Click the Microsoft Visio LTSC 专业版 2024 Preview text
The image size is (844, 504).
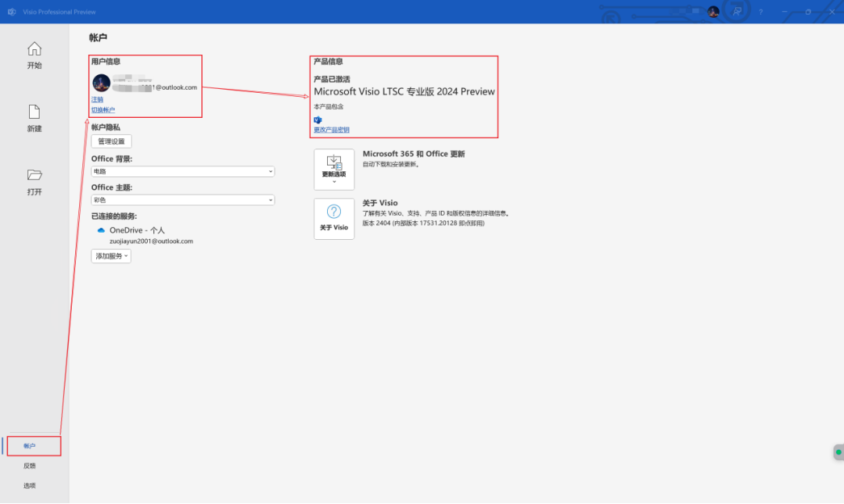405,91
